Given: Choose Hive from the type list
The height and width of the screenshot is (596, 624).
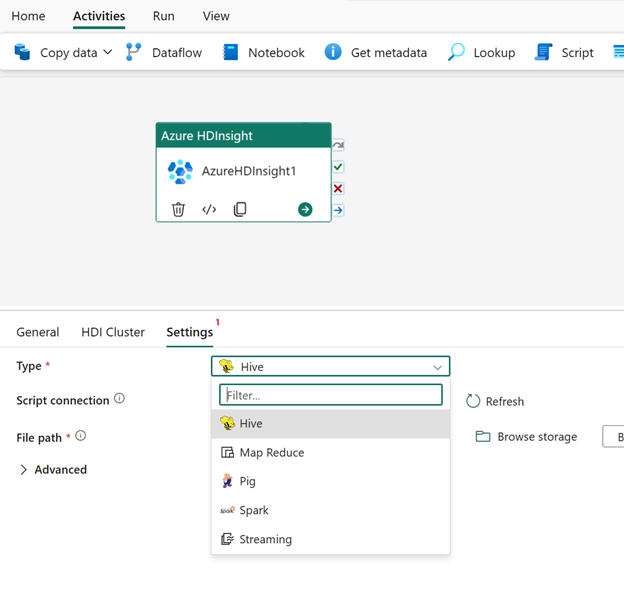Looking at the screenshot, I should tap(331, 424).
